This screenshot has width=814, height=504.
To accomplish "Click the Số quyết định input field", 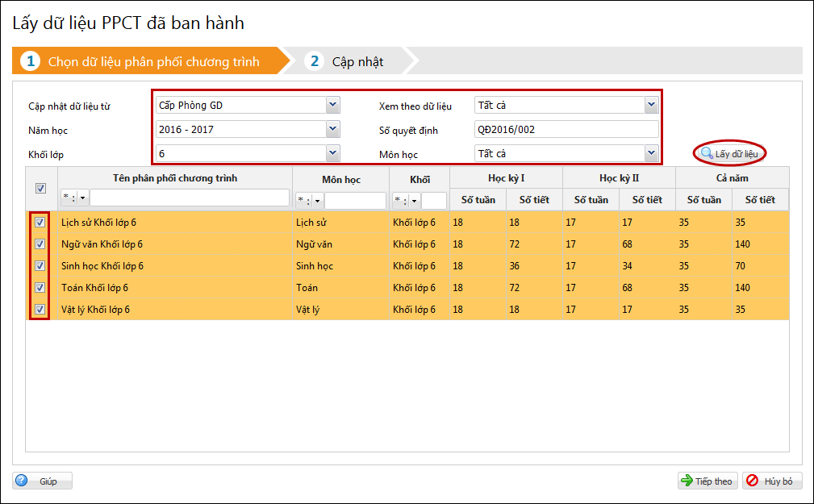I will [x=566, y=129].
